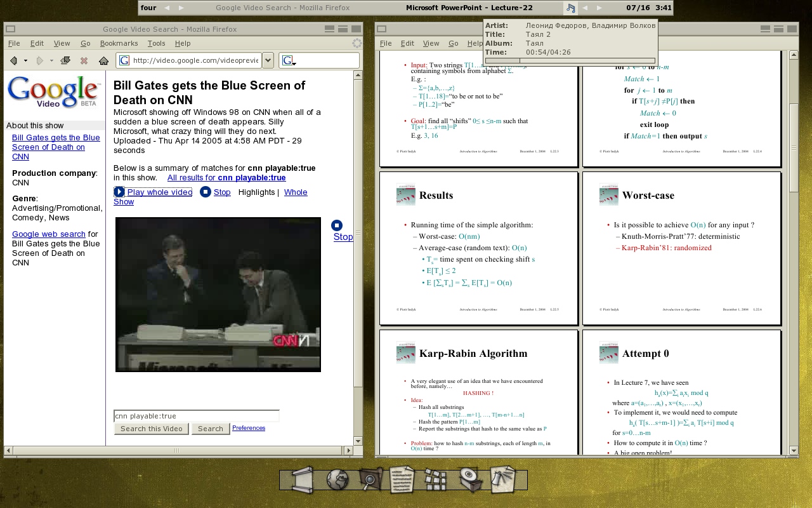Click the song progress bar in music popup
This screenshot has height=508, width=812.
pyautogui.click(x=570, y=61)
